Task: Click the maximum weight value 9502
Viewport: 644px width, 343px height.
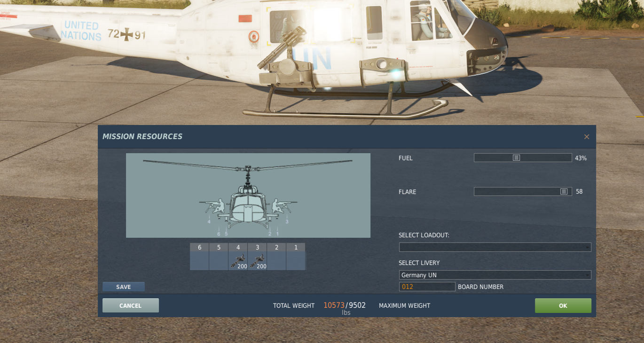Action: [357, 305]
